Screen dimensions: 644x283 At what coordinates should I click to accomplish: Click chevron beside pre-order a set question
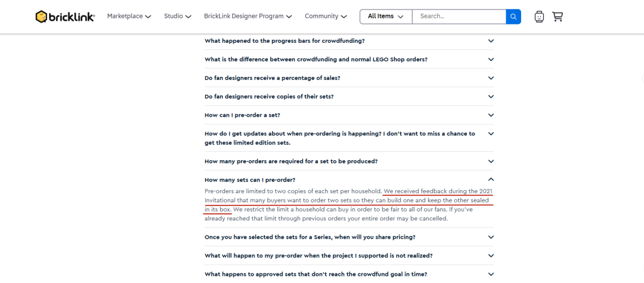pyautogui.click(x=491, y=115)
